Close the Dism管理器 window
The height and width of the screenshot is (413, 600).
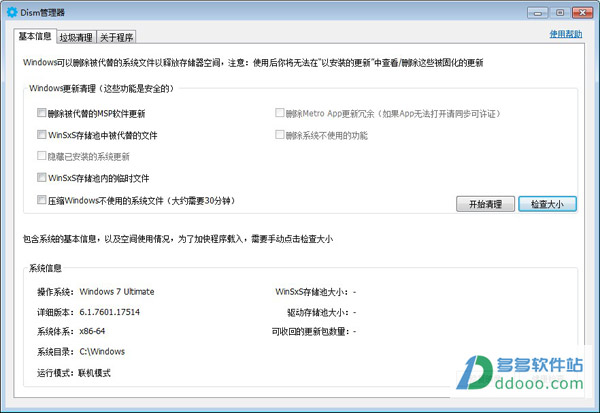tap(582, 13)
